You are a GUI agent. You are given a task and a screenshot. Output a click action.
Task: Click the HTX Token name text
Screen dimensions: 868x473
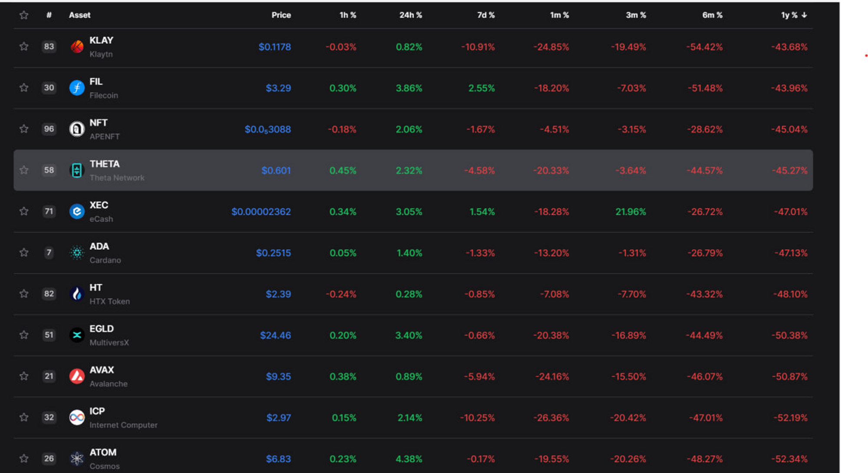[110, 301]
